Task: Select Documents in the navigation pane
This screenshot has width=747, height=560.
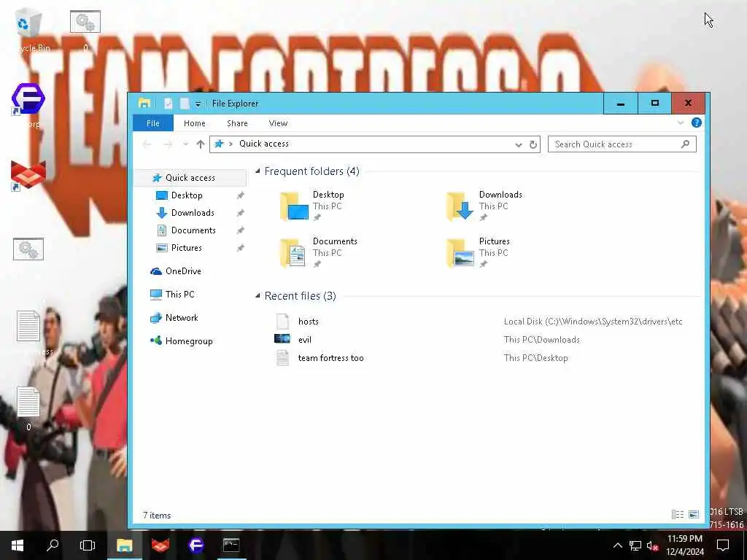Action: (193, 230)
